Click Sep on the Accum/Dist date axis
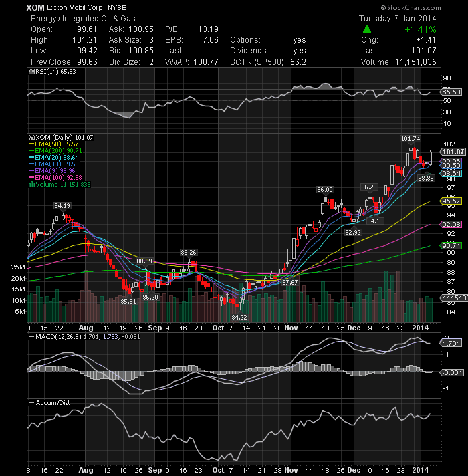This screenshot has width=468, height=476. pos(155,470)
